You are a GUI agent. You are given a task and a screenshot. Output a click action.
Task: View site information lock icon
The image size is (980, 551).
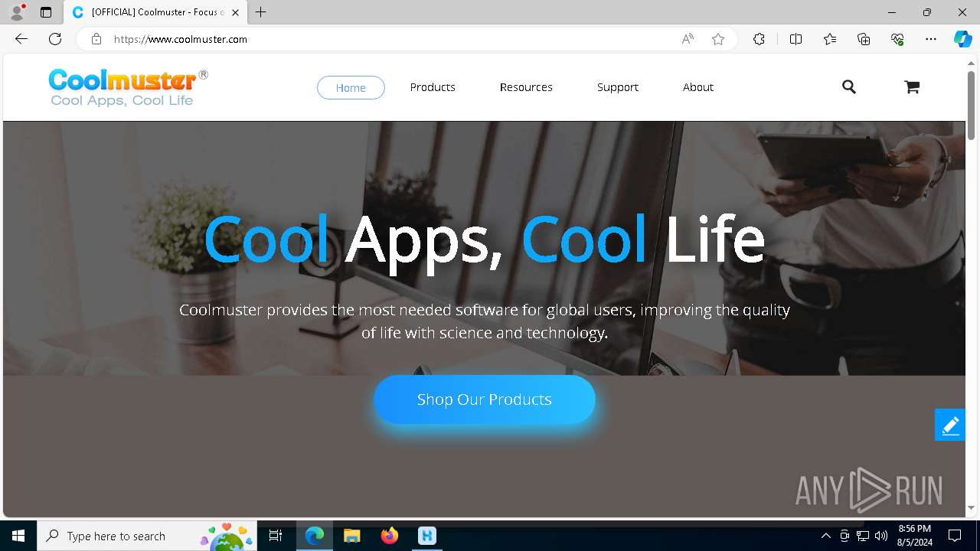point(96,39)
